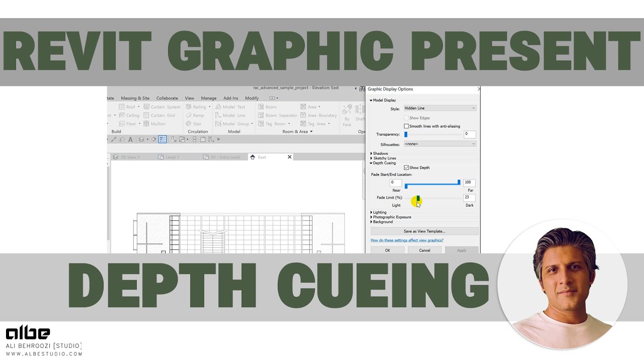The width and height of the screenshot is (644, 362).
Task: Choose the Curtain Grid tool
Action: 159,115
